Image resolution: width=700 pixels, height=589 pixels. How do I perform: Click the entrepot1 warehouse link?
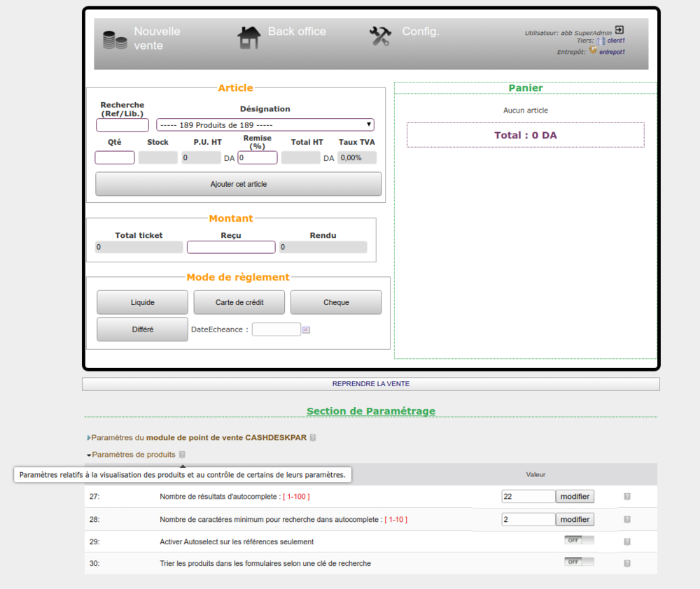(611, 52)
